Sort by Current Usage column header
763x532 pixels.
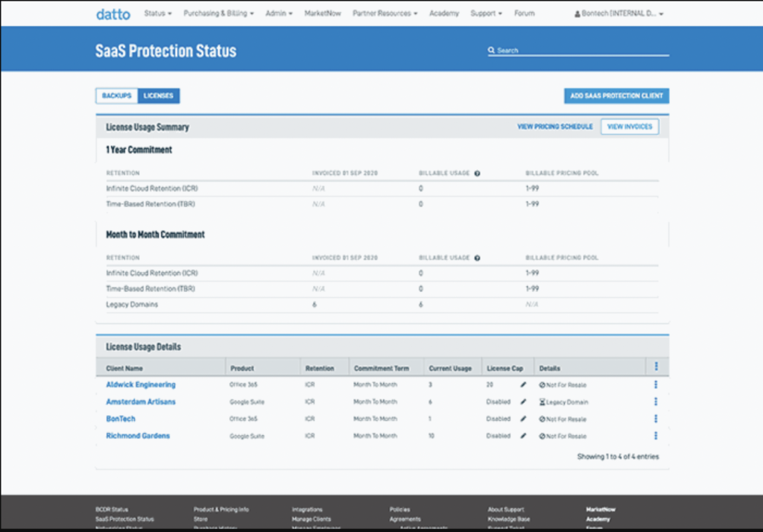pyautogui.click(x=450, y=369)
